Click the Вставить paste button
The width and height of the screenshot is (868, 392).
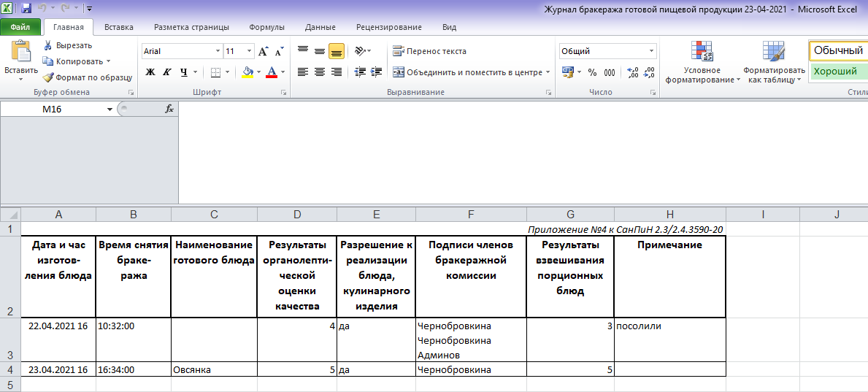[x=21, y=61]
